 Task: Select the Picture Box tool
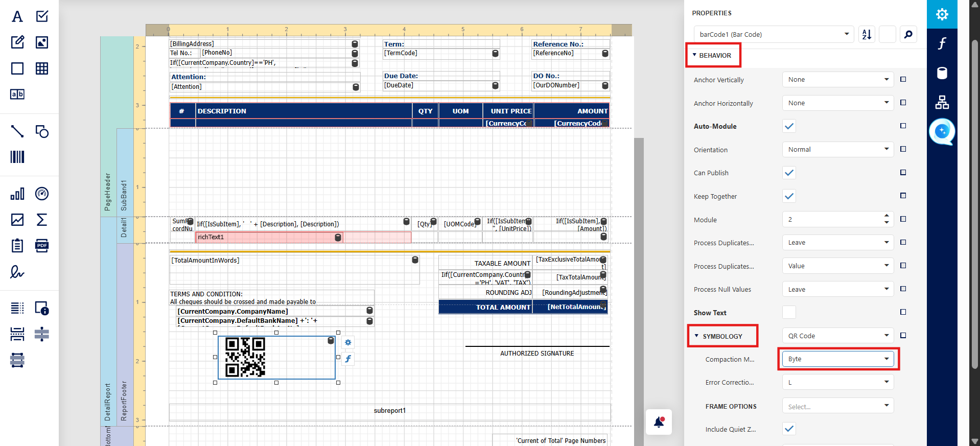(x=42, y=42)
